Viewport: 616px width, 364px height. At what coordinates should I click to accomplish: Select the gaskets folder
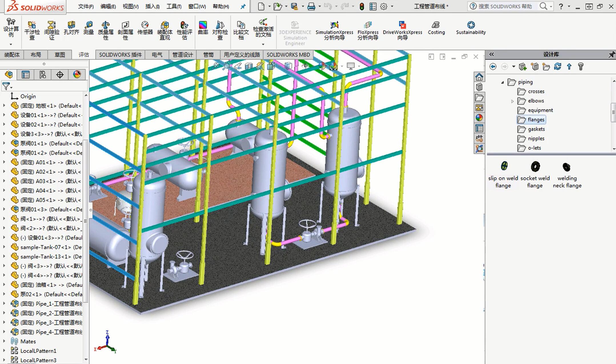(531, 129)
